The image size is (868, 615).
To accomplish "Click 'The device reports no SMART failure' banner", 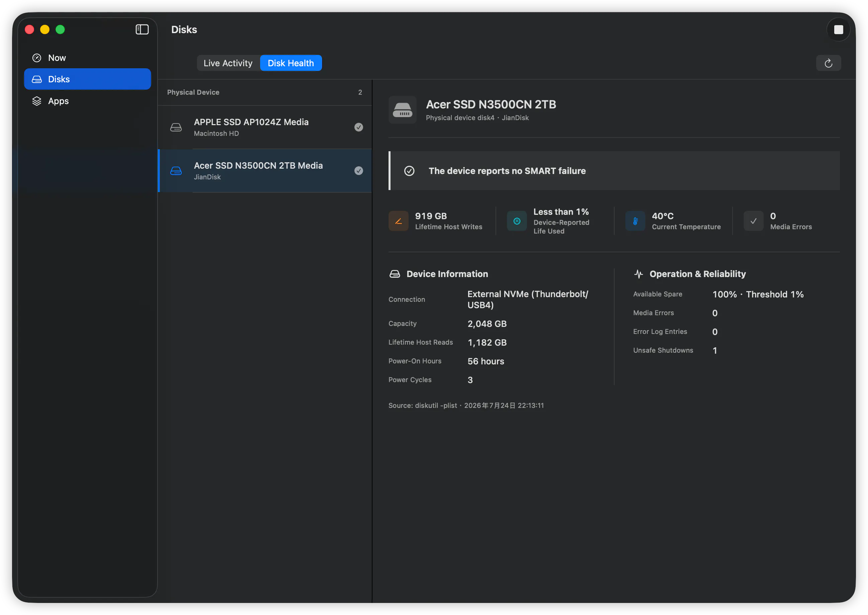I will click(614, 171).
